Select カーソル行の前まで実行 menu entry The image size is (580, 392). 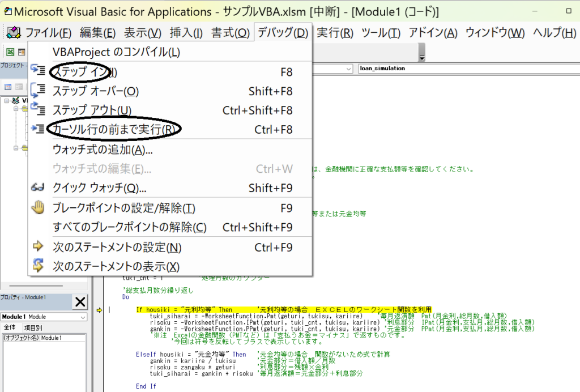tap(114, 130)
